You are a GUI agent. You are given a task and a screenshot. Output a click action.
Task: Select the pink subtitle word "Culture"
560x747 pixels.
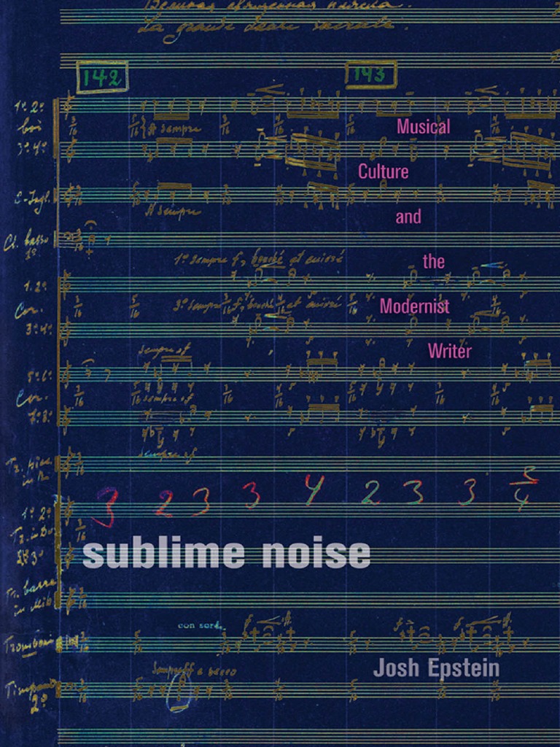(x=384, y=171)
